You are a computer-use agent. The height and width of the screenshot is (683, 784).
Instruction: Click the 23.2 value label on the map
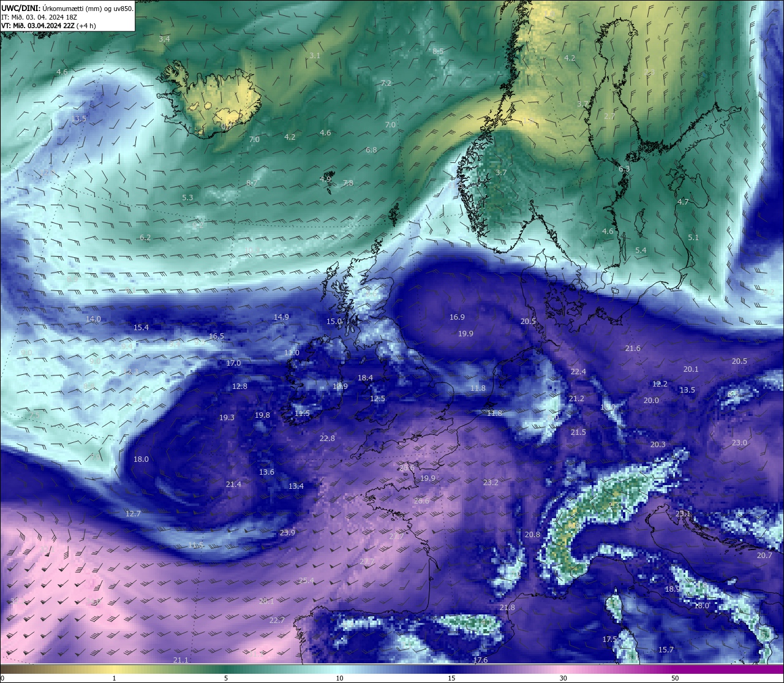pos(491,483)
